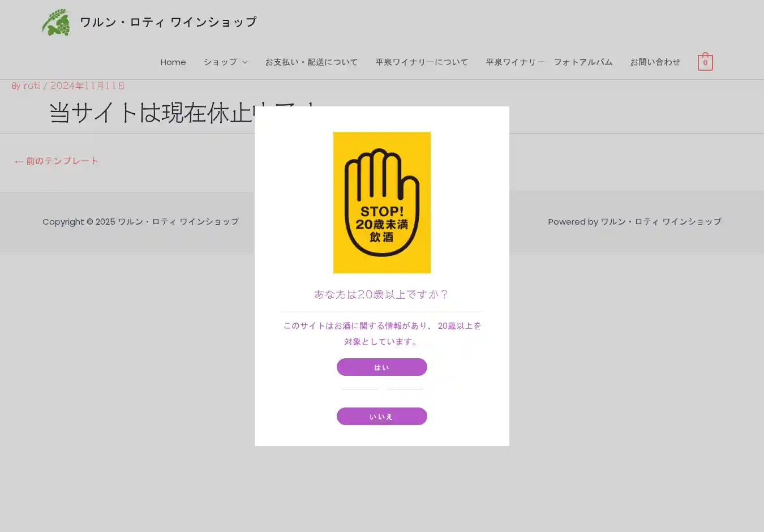
Task: Click the Powered by footer text
Action: [x=634, y=222]
